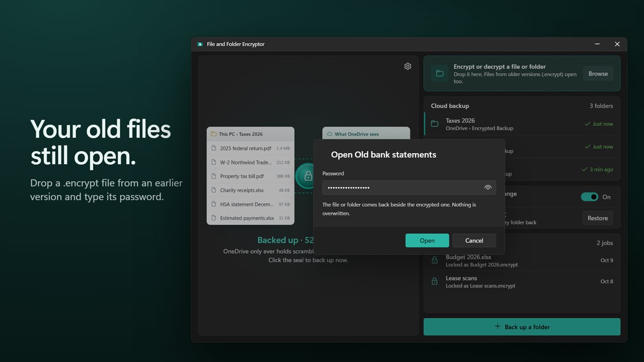Confirm the dialog with the Open button
This screenshot has height=362, width=644.
point(427,240)
